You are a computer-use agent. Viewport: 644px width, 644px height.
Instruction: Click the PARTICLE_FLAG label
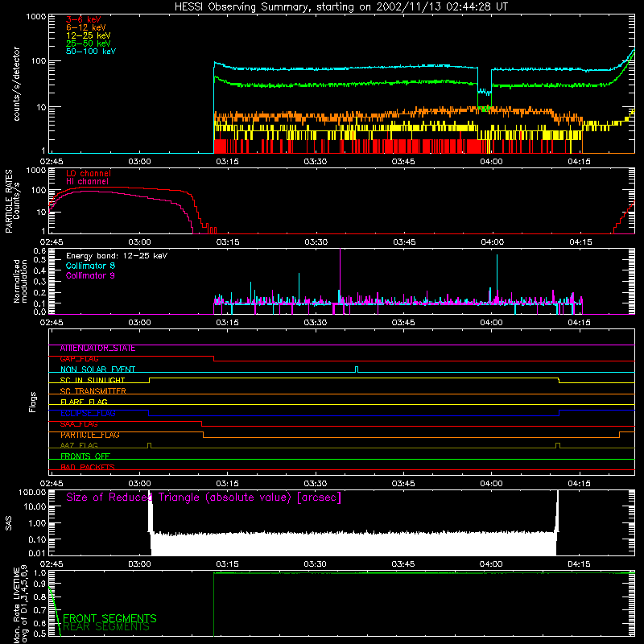click(90, 435)
